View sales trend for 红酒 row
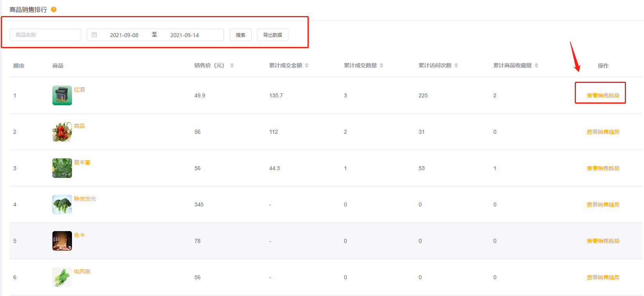The image size is (644, 296). (x=603, y=95)
